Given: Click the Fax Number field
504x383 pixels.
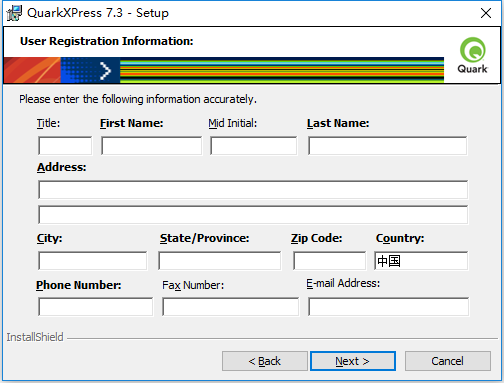Looking at the screenshot, I should (x=230, y=307).
